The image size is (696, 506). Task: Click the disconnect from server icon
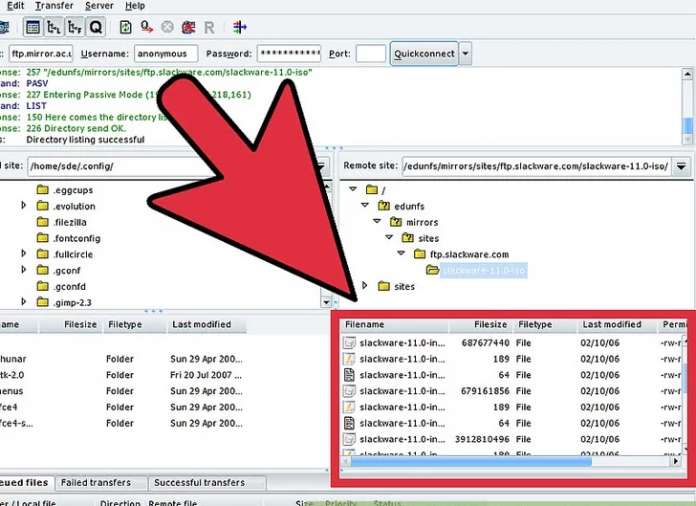coord(188,27)
